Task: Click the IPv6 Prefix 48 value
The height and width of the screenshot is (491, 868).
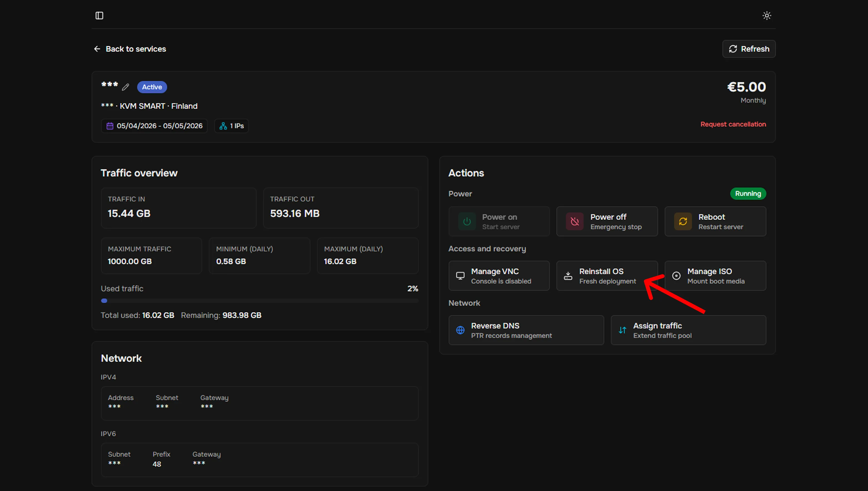Action: pos(157,464)
